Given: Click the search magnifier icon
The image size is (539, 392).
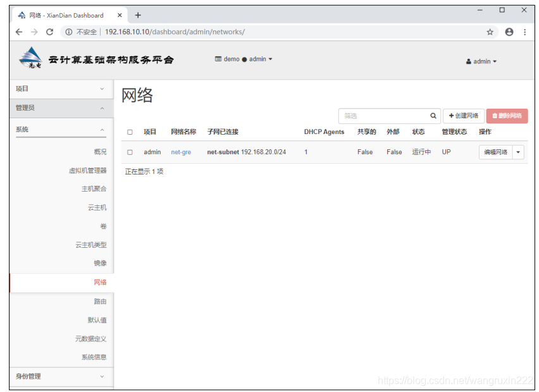Looking at the screenshot, I should click(433, 116).
